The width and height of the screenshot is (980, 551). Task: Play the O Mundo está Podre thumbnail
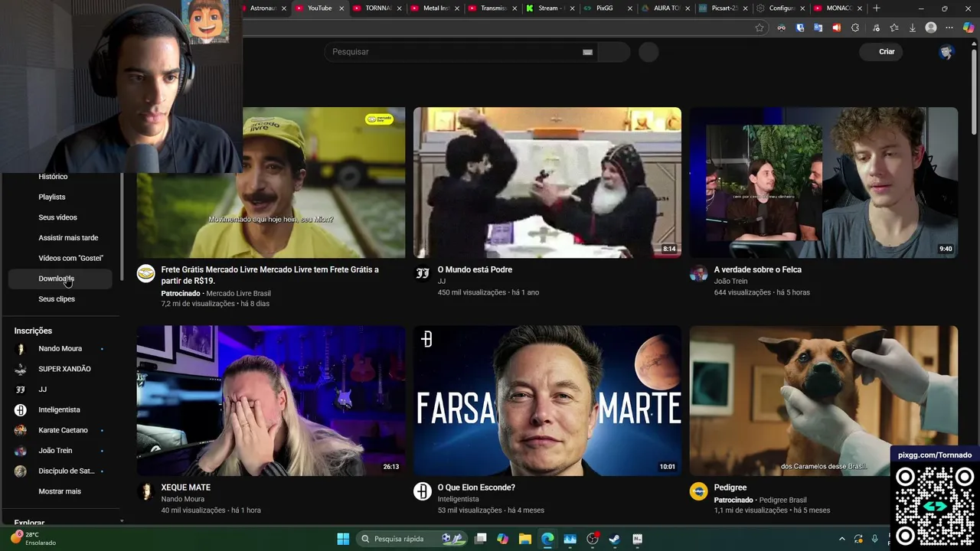tap(547, 182)
